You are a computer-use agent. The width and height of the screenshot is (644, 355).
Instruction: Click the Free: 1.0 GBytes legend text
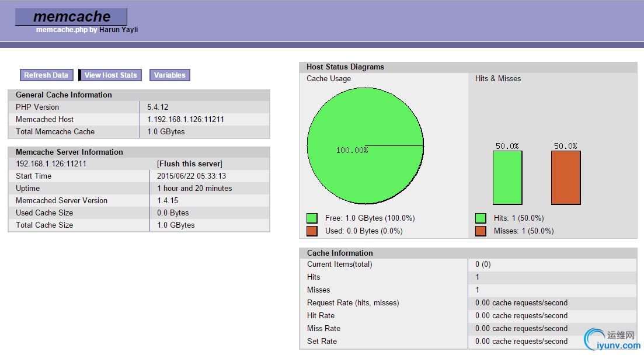(370, 218)
